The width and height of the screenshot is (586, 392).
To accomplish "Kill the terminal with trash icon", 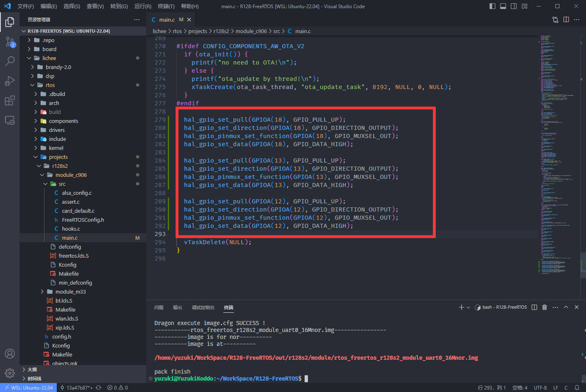I will click(x=544, y=307).
